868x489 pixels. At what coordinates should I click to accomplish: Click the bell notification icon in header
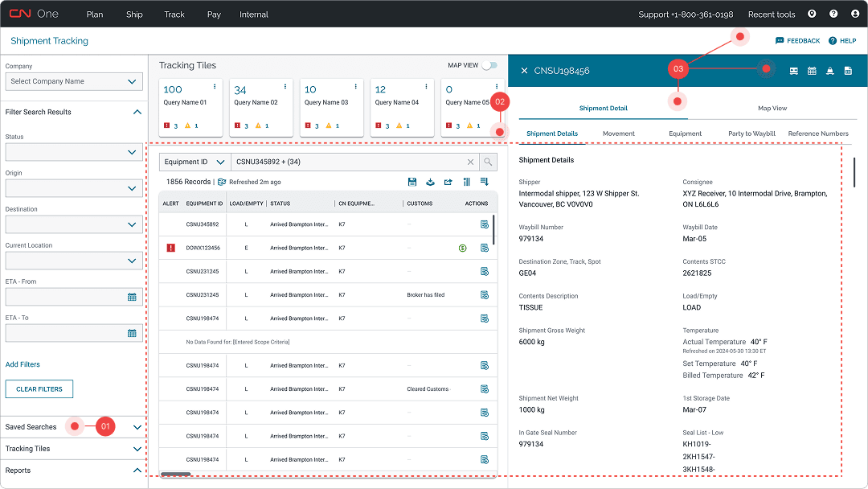(x=829, y=71)
